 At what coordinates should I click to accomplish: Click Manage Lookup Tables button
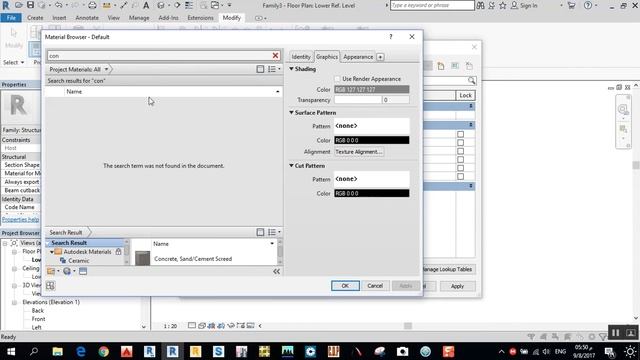448,269
